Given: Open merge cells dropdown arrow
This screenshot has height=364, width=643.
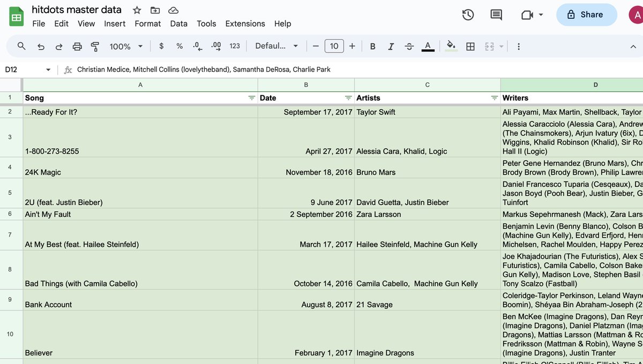Looking at the screenshot, I should [502, 47].
